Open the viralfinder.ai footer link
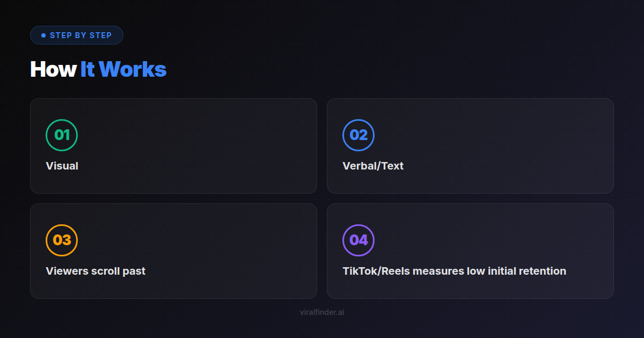The height and width of the screenshot is (338, 644). [322, 312]
